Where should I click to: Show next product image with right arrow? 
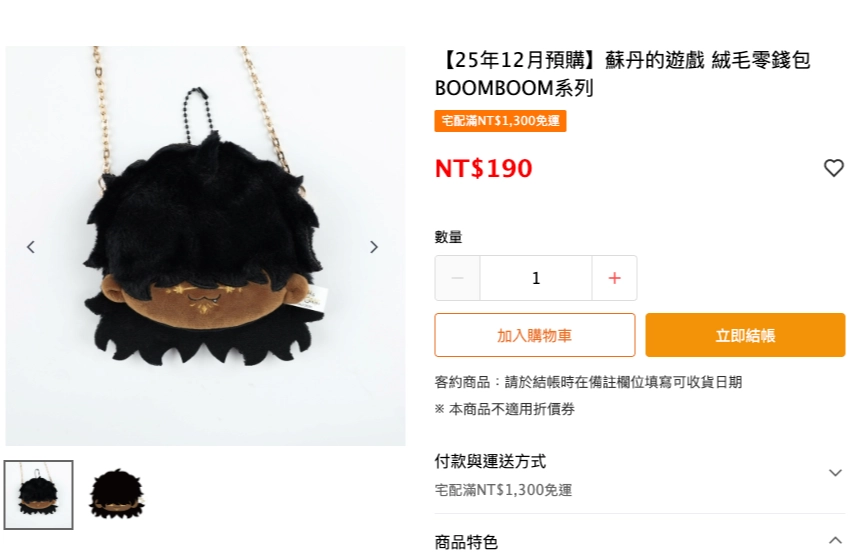(374, 247)
